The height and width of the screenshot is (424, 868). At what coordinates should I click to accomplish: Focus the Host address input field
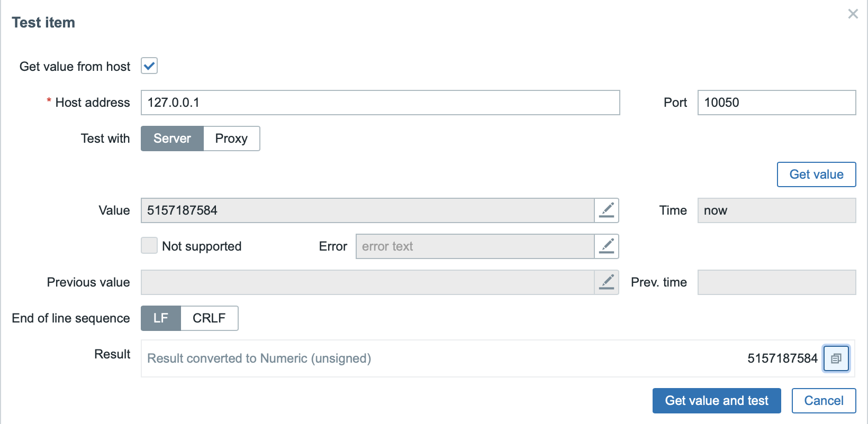pyautogui.click(x=380, y=103)
